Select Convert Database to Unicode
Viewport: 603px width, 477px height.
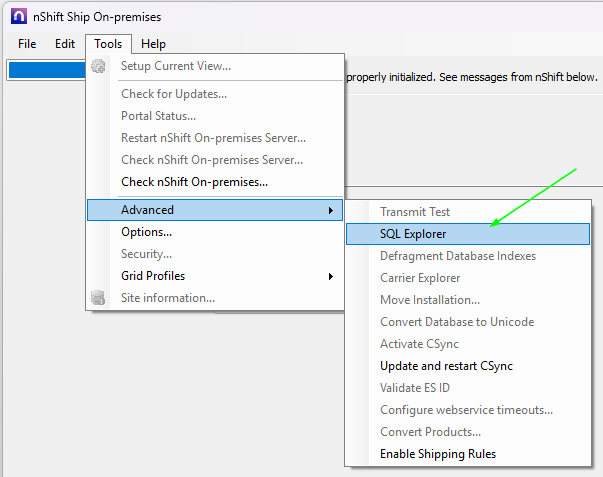[457, 322]
